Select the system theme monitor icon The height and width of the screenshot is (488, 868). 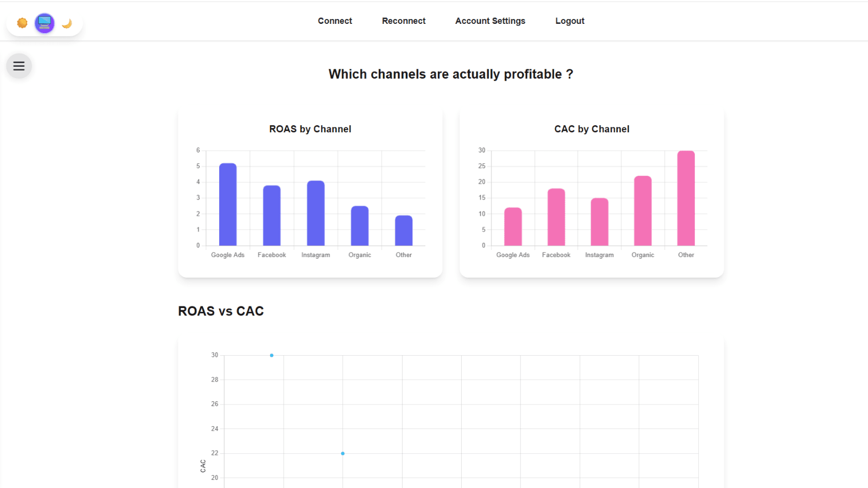[44, 23]
